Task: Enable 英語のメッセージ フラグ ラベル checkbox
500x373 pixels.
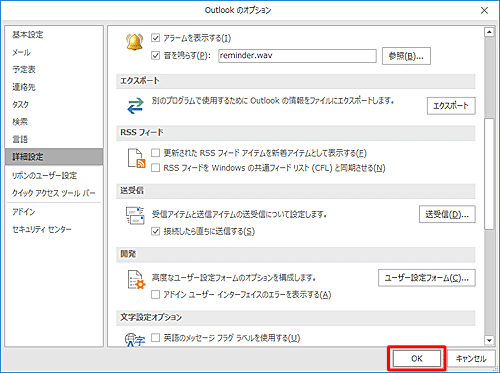Action: (155, 338)
